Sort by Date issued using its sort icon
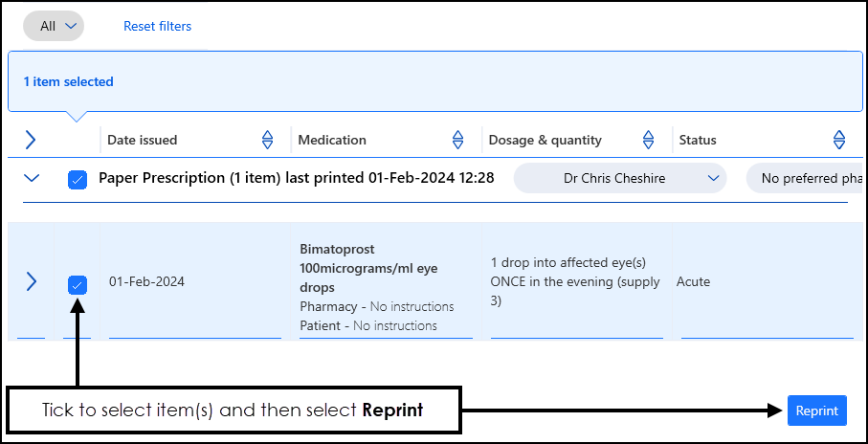868x444 pixels. click(268, 140)
